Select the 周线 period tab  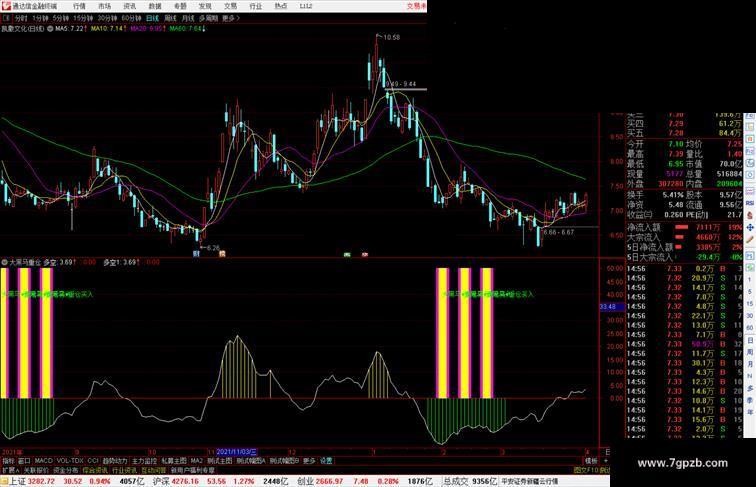(170, 18)
